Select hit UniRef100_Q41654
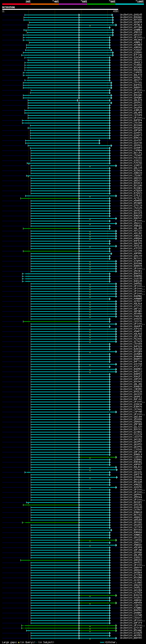Viewport: 146px width, 644px height. (x=131, y=108)
